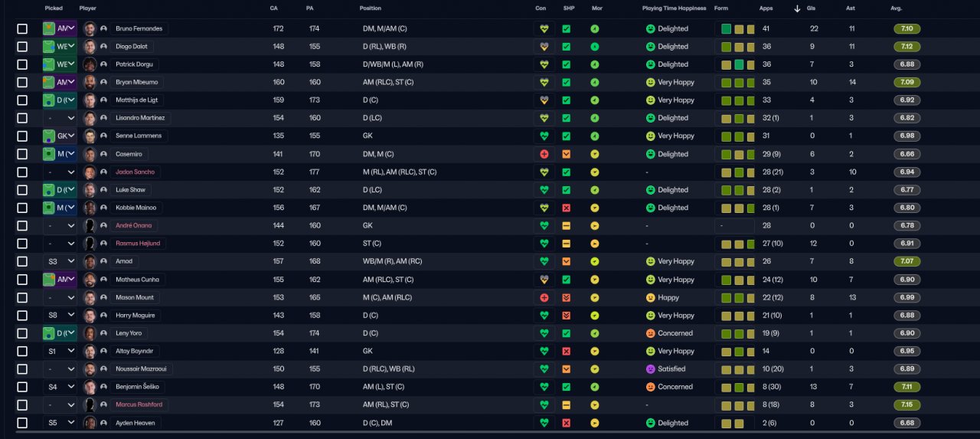Click the sort arrow beside Apps
This screenshot has width=980, height=439.
click(797, 8)
